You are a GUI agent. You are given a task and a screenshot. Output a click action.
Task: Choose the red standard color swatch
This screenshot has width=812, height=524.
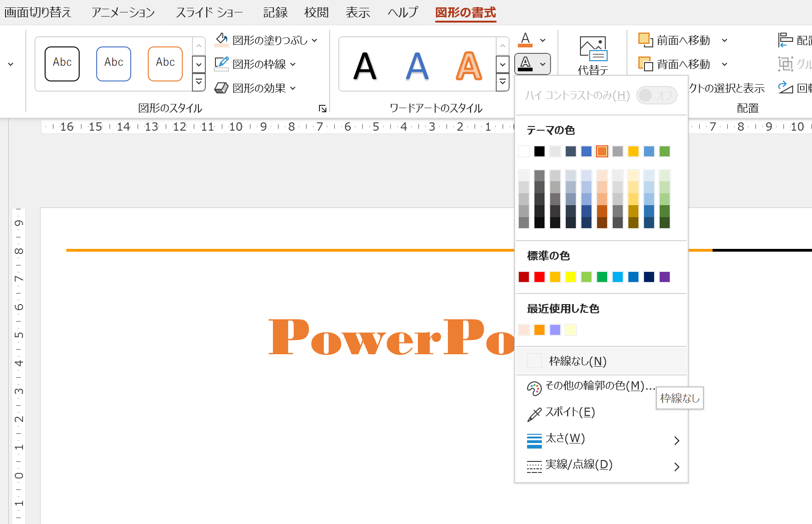(539, 277)
